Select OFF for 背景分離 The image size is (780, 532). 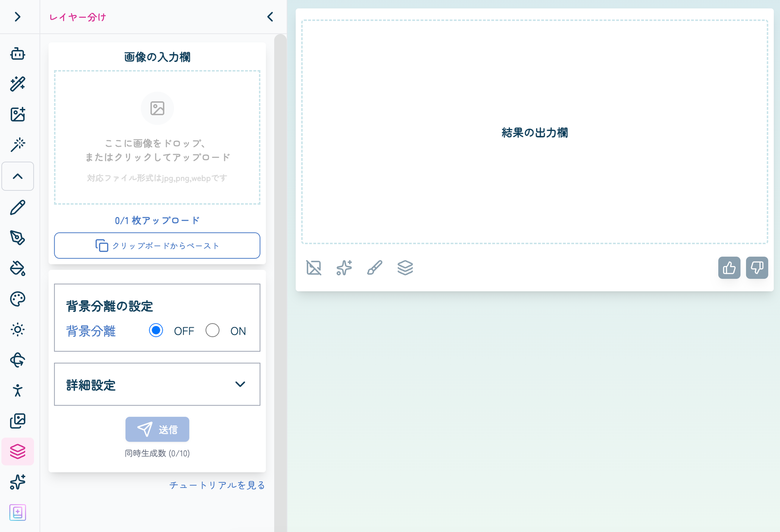point(156,330)
